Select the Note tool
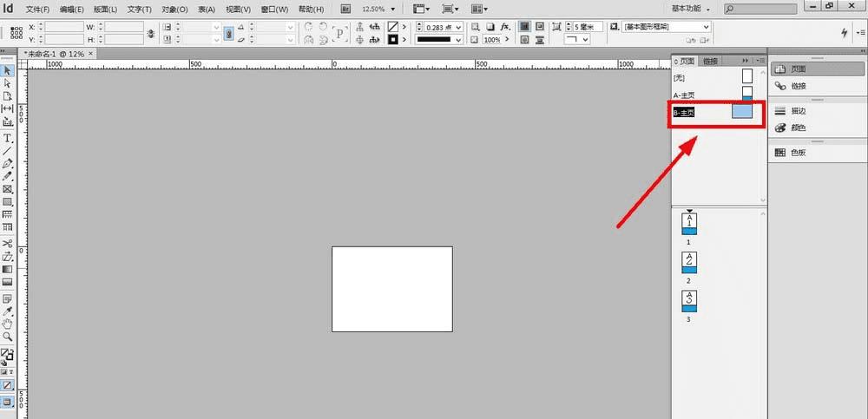The height and width of the screenshot is (419, 868). point(8,299)
